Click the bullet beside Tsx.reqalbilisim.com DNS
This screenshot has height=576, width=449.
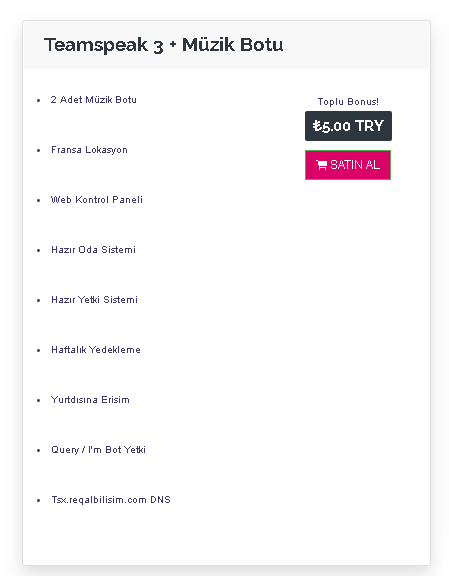coord(39,500)
